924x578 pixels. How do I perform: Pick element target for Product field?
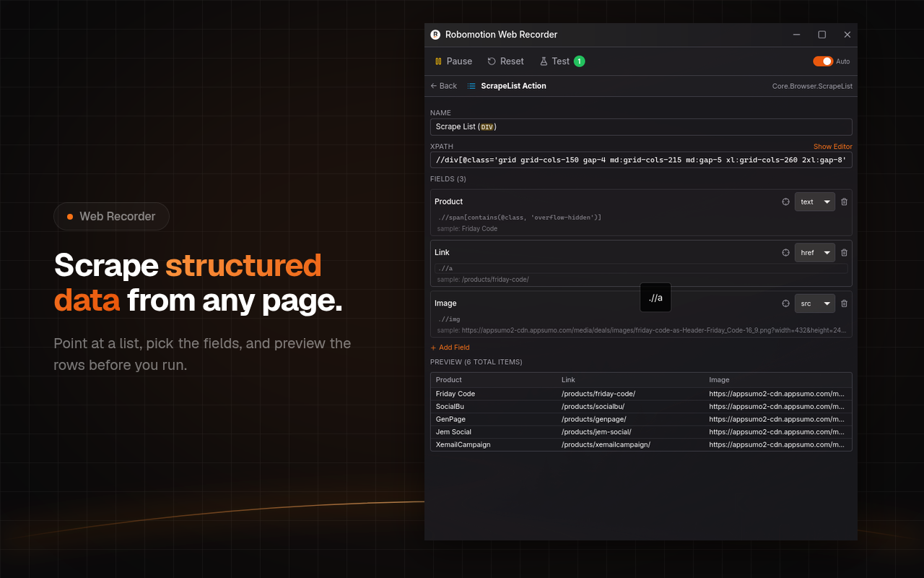(785, 202)
